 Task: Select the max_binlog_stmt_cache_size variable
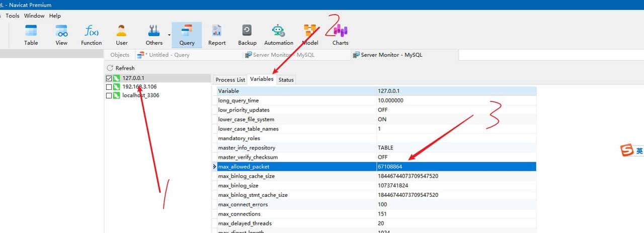pyautogui.click(x=296, y=195)
